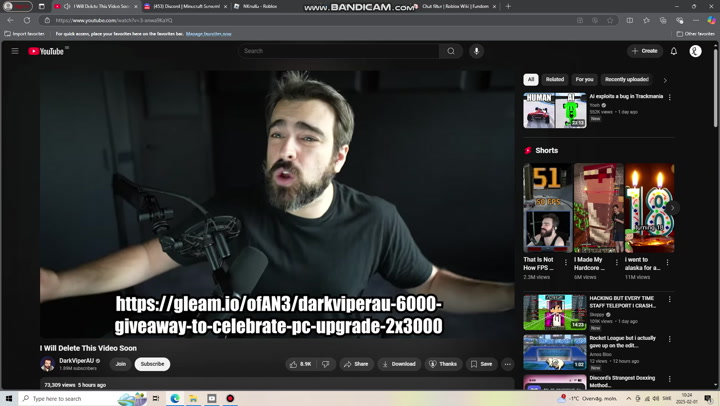Subscribe to DarkViperAU
The image size is (720, 406).
point(152,364)
